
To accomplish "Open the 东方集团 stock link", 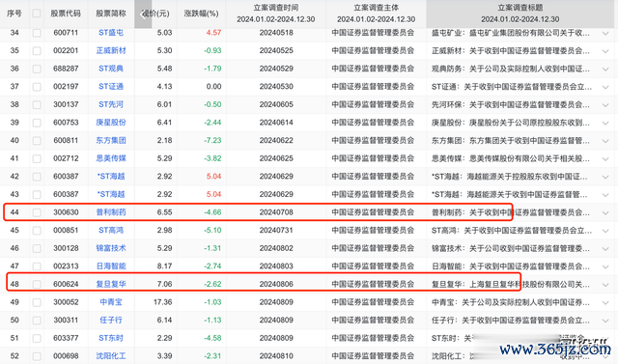I will (x=111, y=140).
